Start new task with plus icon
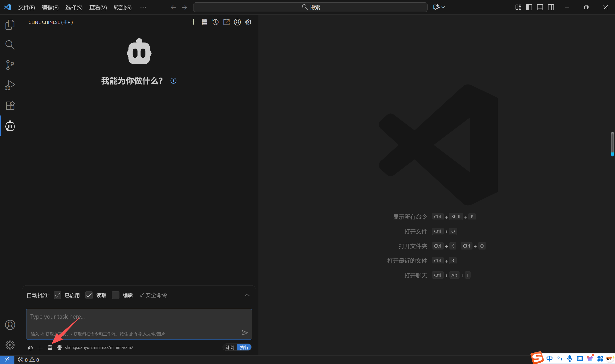Image resolution: width=615 pixels, height=364 pixels. click(x=193, y=22)
